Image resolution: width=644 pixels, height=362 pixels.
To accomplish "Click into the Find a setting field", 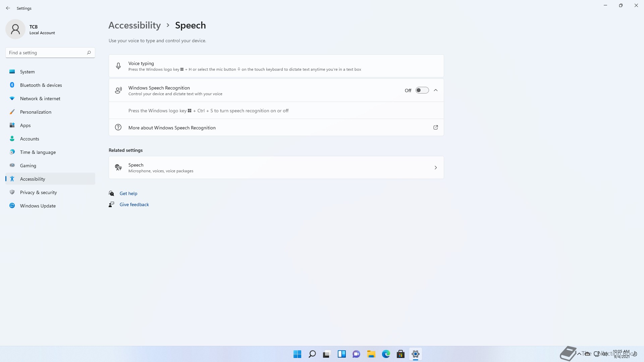I will [50, 53].
